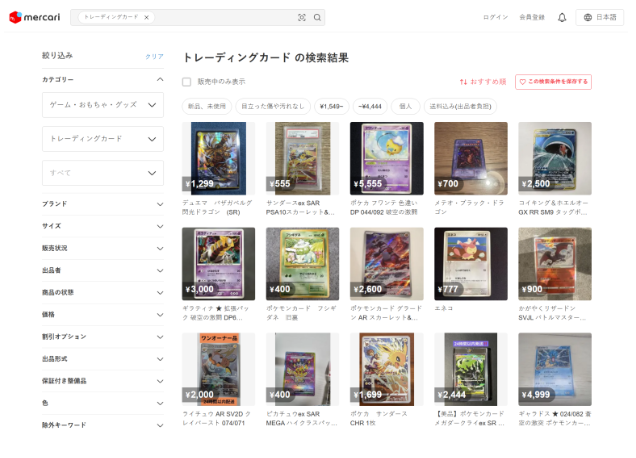The height and width of the screenshot is (458, 636).
Task: Open the Mercari home logo
Action: tap(34, 17)
